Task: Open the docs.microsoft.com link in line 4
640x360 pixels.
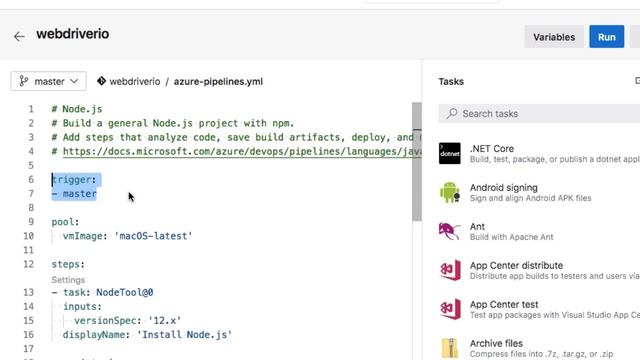Action: point(242,151)
